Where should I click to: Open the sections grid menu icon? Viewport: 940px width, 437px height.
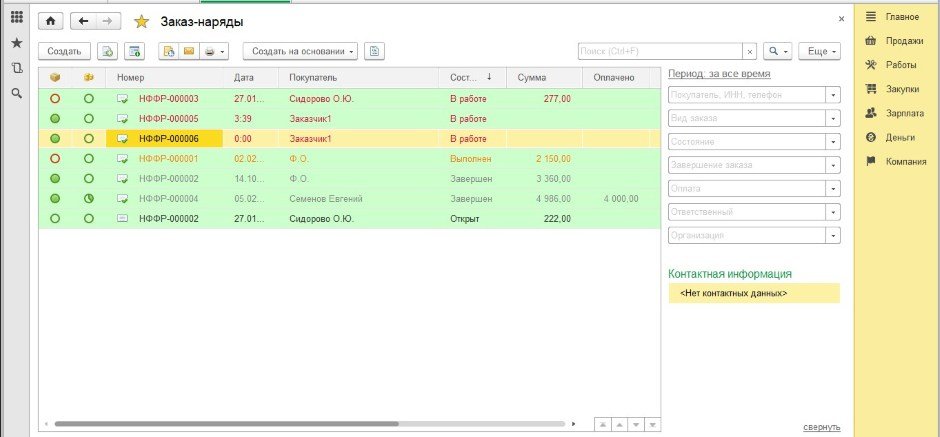[16, 17]
